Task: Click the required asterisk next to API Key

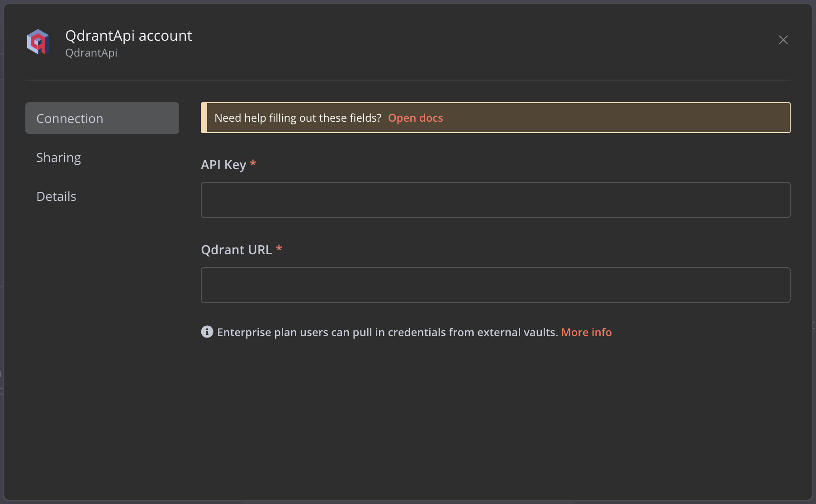Action: (x=253, y=163)
